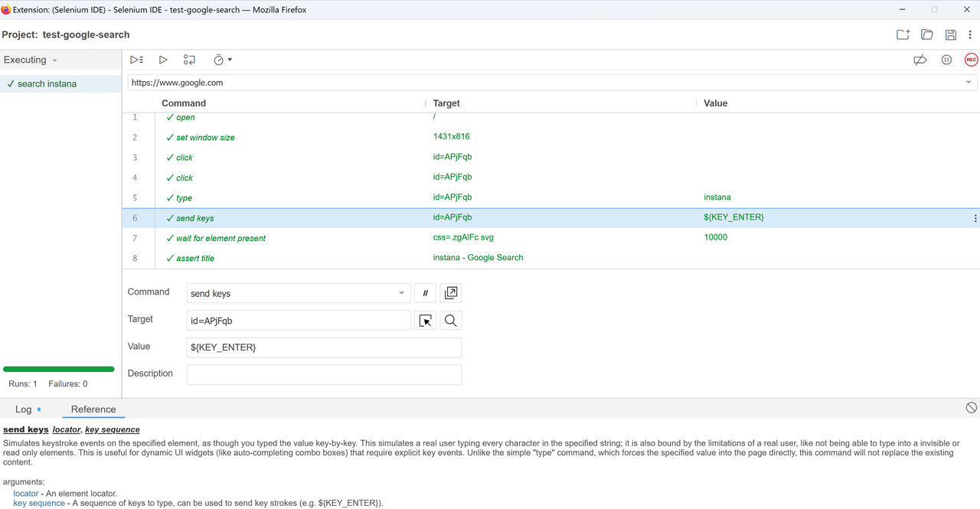Screen dimensions: 980x509
Task: Run the current test
Action: pos(163,60)
